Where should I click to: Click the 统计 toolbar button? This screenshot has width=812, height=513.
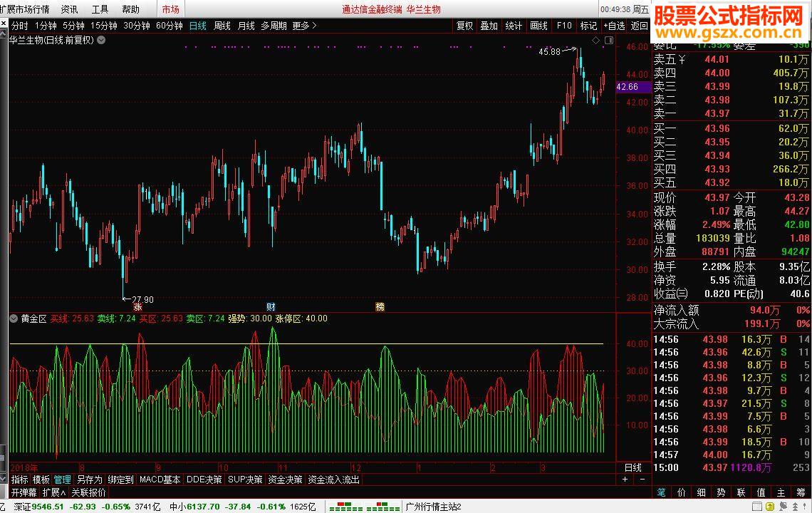(514, 26)
